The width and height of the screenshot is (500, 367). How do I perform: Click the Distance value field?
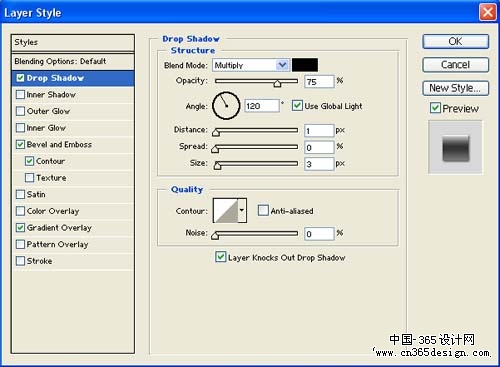point(319,131)
